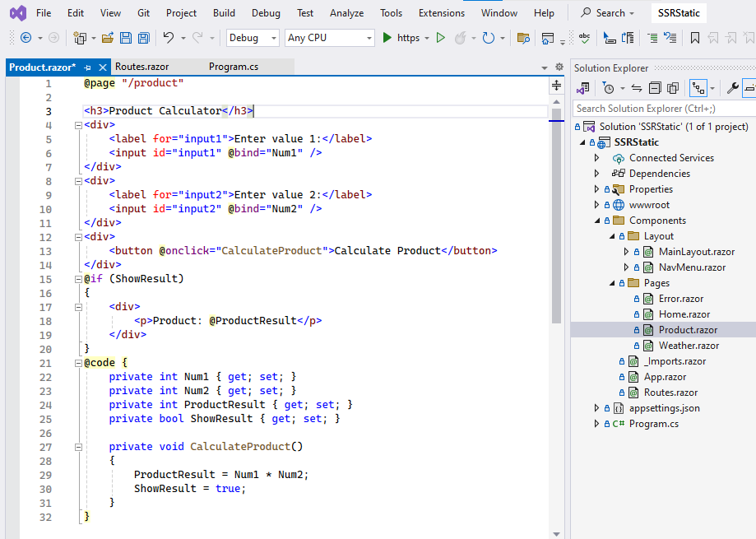
Task: Select appsettings.json in Solution Explorer
Action: pos(665,408)
